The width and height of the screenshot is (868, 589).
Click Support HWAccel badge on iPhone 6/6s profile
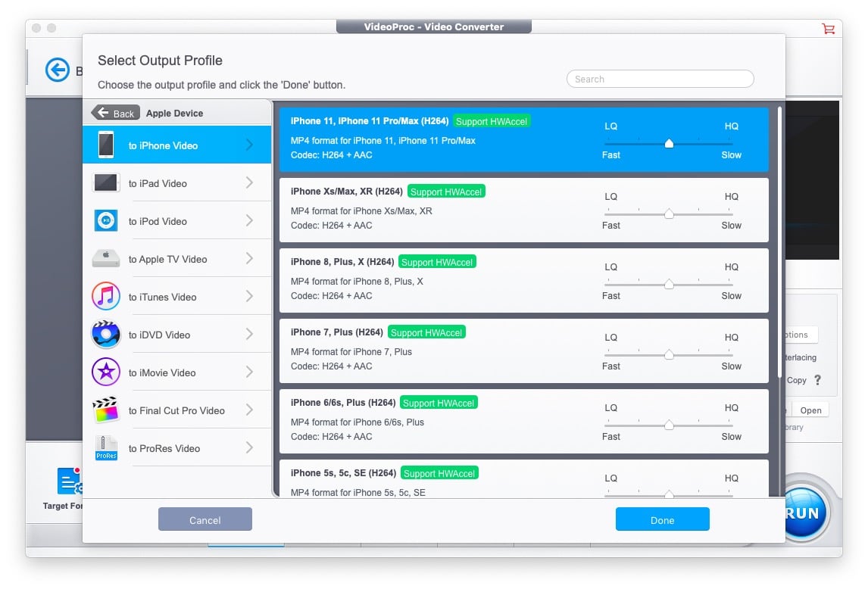click(x=439, y=402)
